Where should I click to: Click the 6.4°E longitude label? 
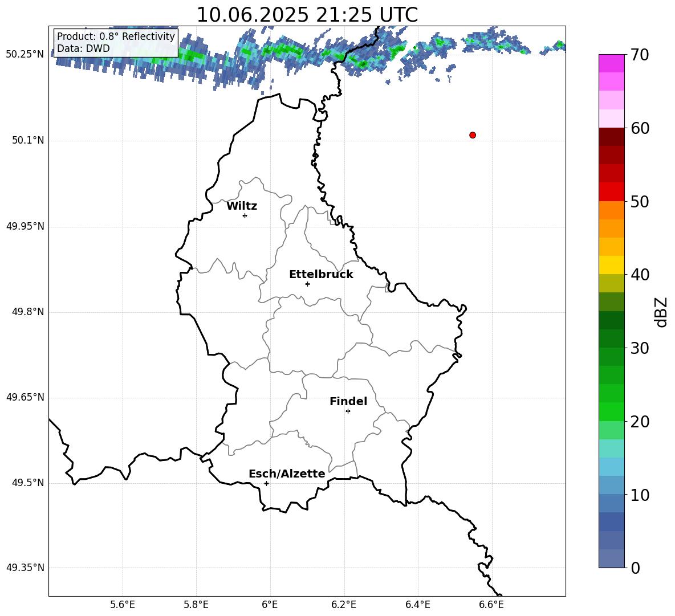[417, 605]
